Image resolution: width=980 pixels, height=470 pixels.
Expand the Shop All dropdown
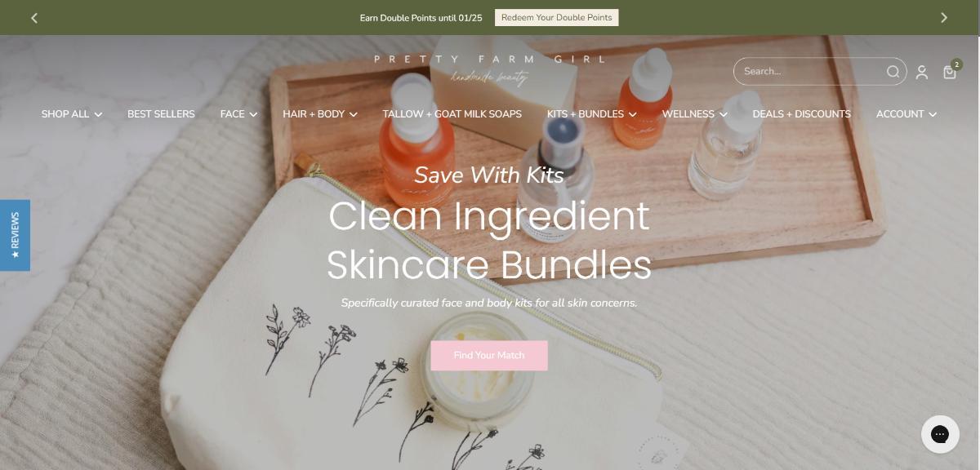click(x=72, y=114)
